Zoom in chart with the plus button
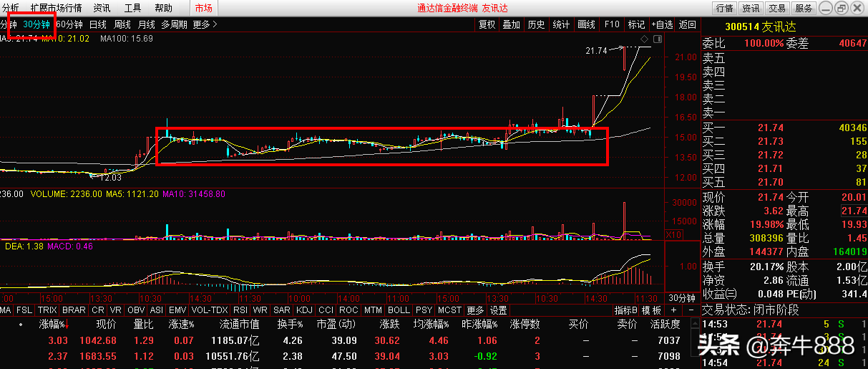 tap(673, 310)
